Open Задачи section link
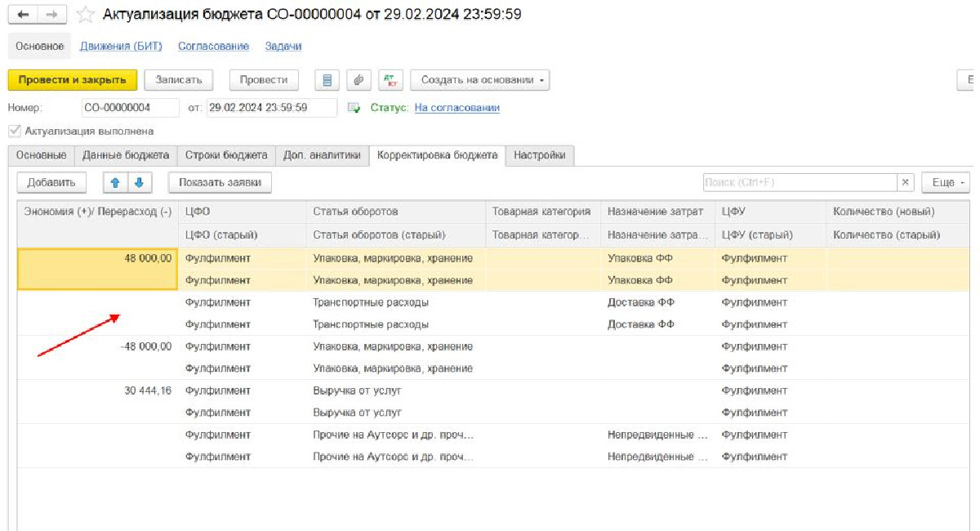Screen dimensions: 980x531 coord(283,47)
